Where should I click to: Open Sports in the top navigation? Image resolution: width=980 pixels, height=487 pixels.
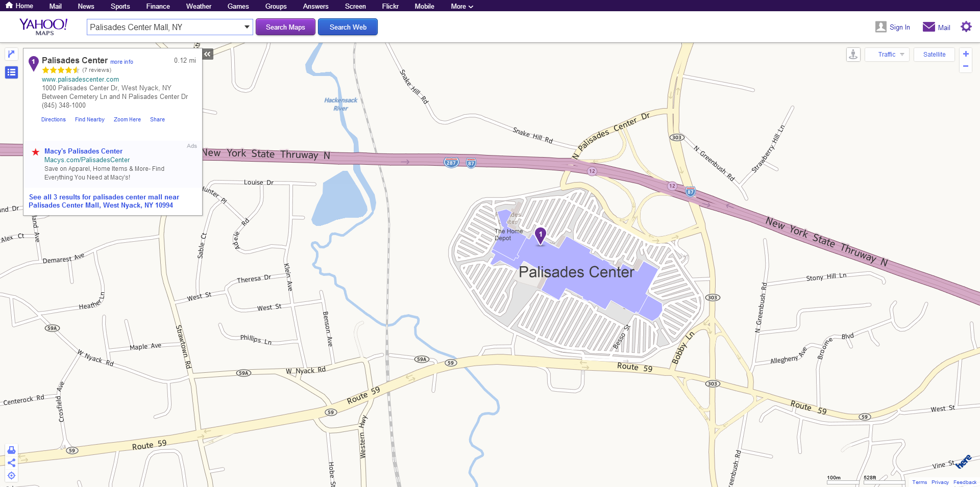120,6
